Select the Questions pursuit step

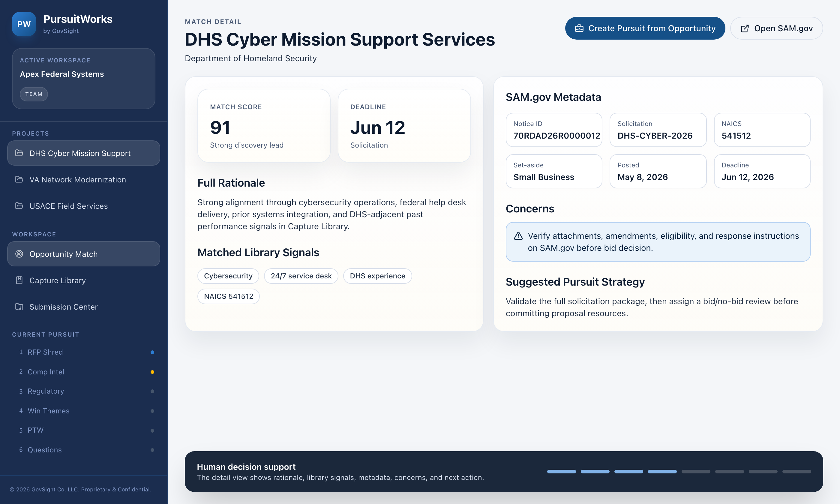(83, 450)
